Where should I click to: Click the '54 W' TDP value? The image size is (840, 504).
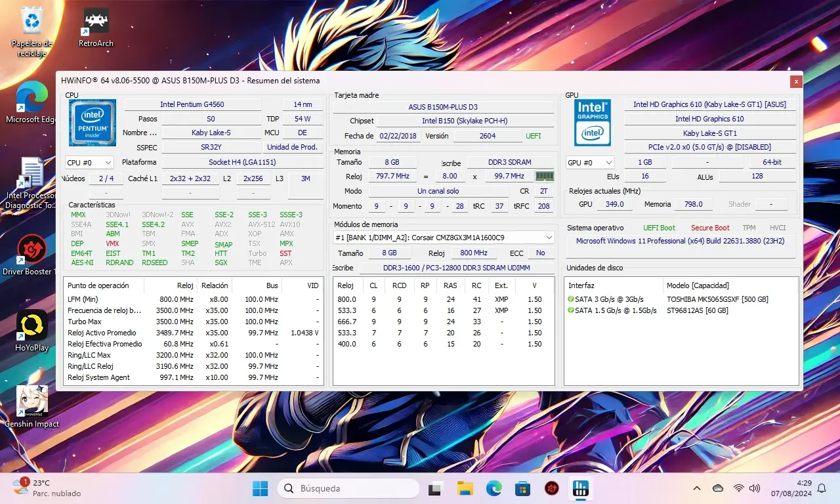[303, 119]
